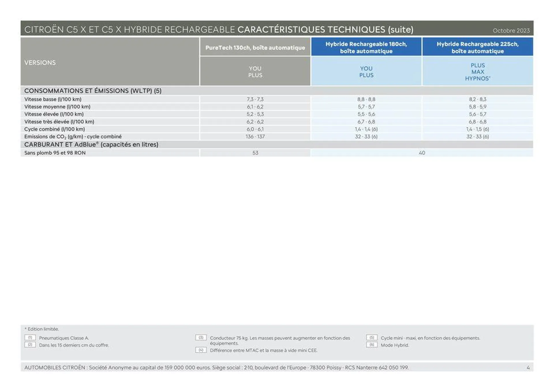Click footnote marker box (1)
This screenshot has width=554, height=392.
point(30,337)
